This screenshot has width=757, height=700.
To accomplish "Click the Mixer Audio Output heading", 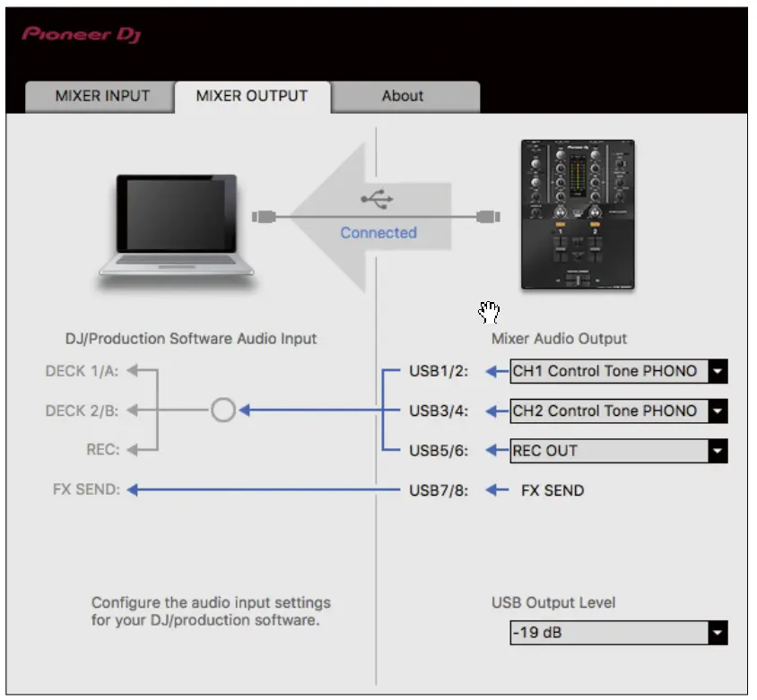I will tap(560, 339).
